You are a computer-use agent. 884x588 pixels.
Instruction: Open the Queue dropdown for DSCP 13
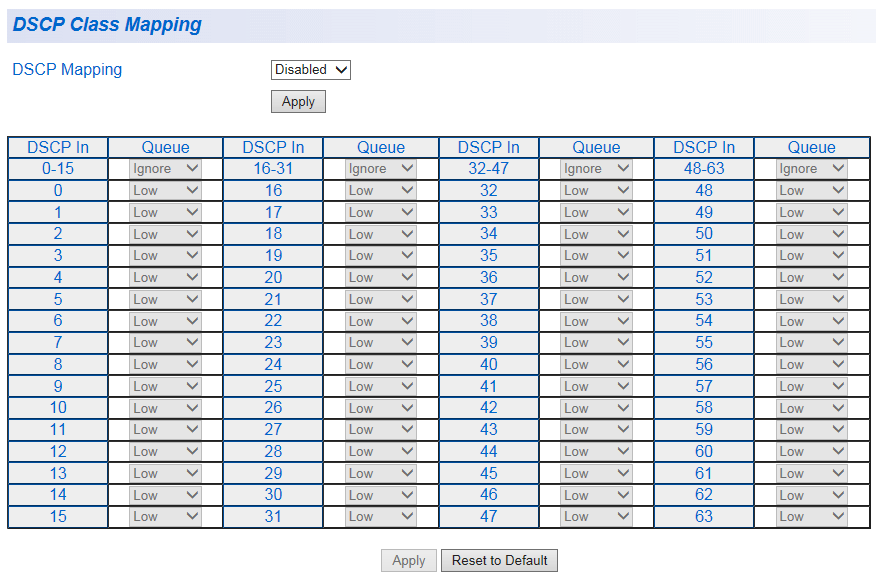click(x=165, y=474)
